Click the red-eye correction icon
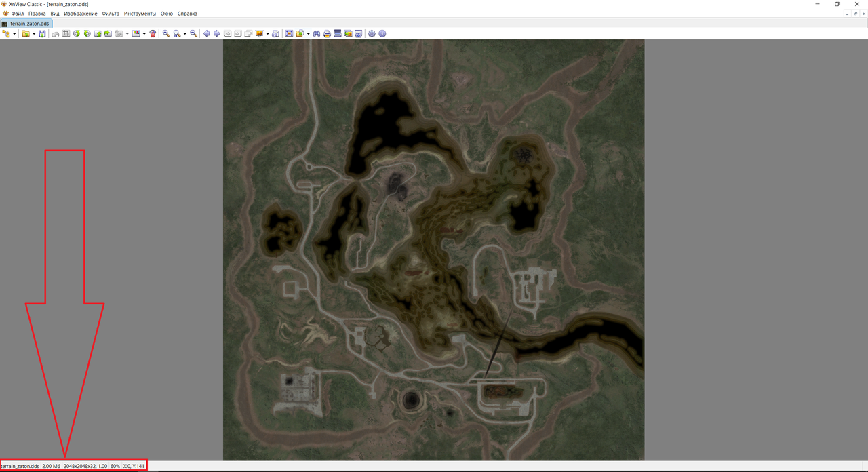This screenshot has width=868, height=472. coord(153,33)
